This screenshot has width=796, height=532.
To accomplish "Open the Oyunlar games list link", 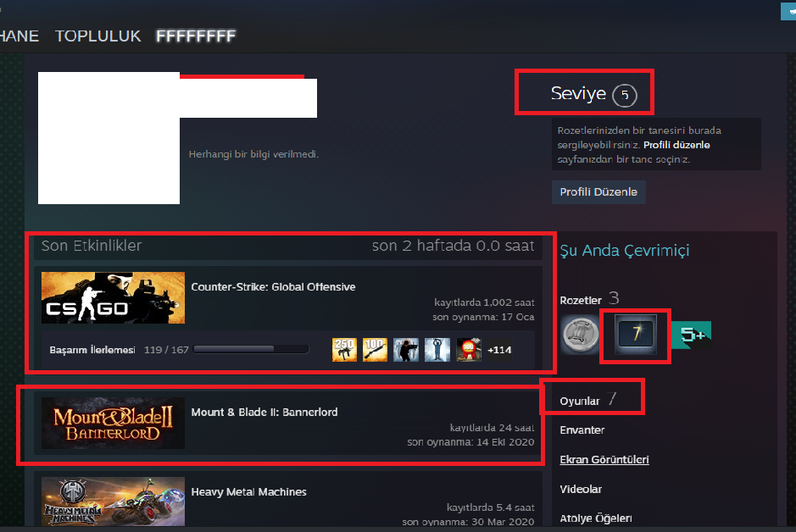I will point(580,402).
